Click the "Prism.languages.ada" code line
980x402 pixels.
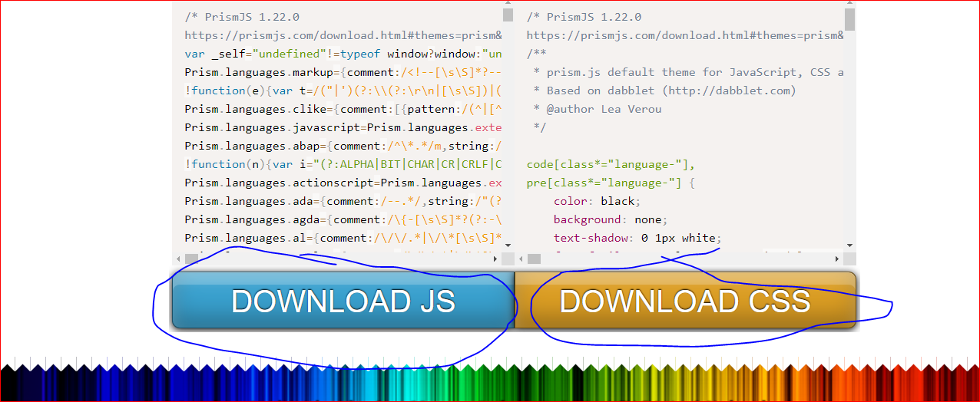[x=343, y=201]
